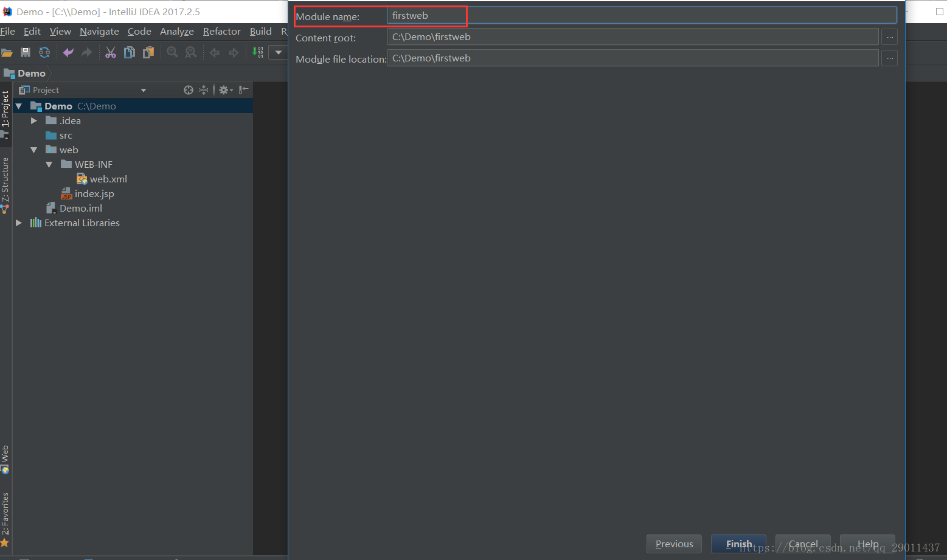Browse Module file location with ellipsis button

pos(889,58)
